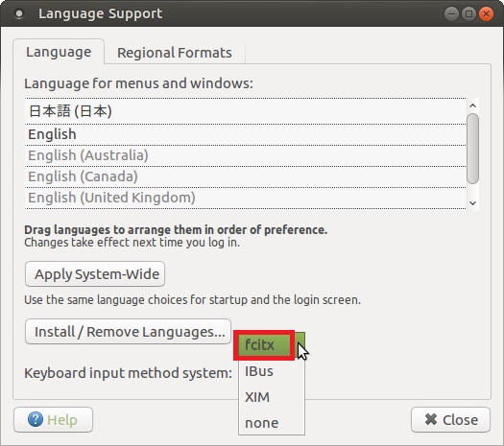Select English in the language list
The width and height of the screenshot is (504, 446).
[245, 134]
